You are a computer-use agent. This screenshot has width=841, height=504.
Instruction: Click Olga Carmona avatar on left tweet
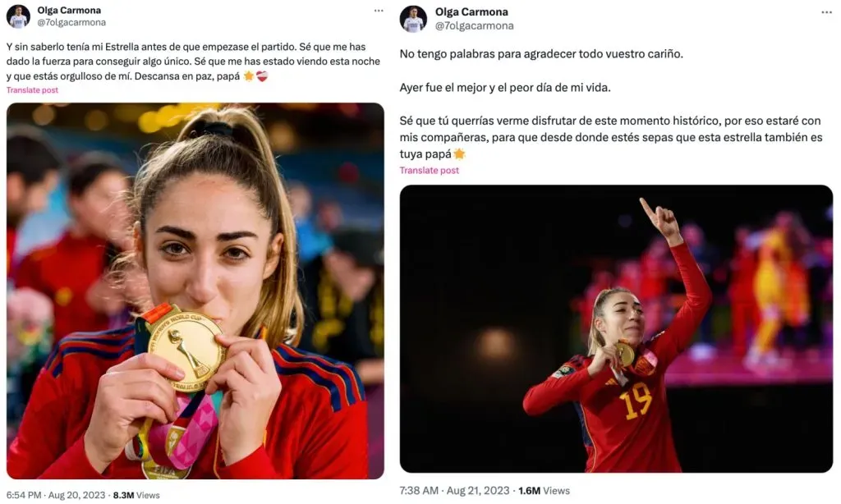pyautogui.click(x=18, y=16)
